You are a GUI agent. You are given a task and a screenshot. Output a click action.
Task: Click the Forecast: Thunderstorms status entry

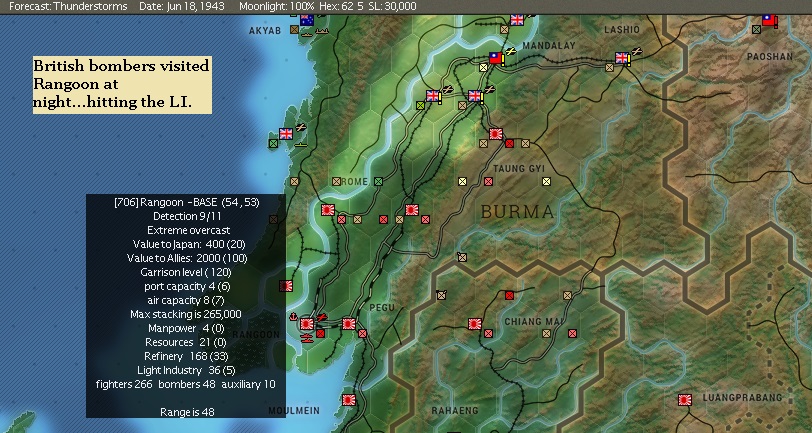coord(68,6)
